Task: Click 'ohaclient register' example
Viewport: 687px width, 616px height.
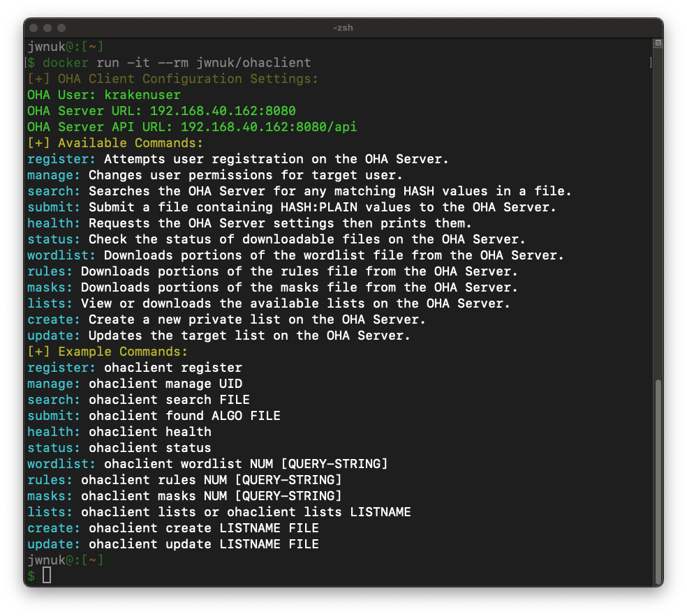Action: pos(172,368)
